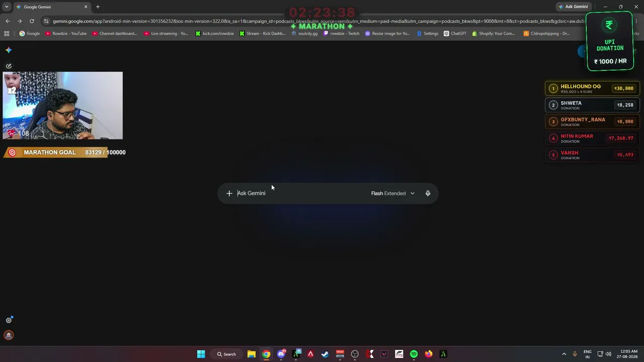Screen dimensions: 644x362
Task: Click the NITIN KUMAR donation entry
Action: pos(592,138)
